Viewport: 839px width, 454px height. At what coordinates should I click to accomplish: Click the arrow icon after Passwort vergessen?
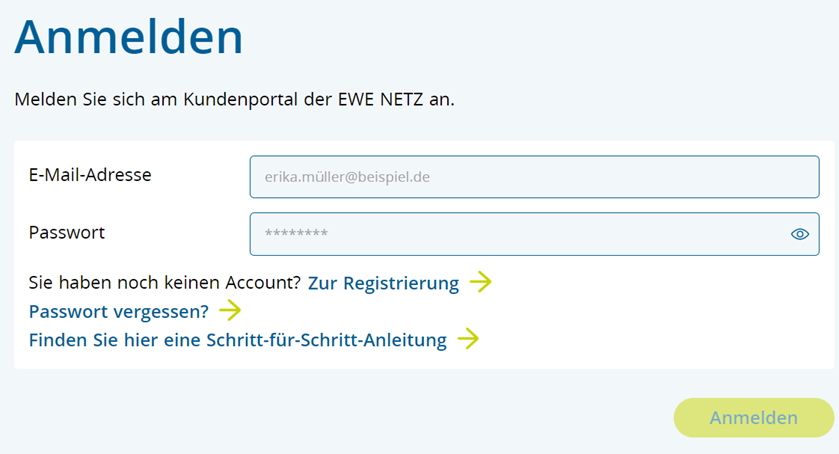tap(230, 310)
